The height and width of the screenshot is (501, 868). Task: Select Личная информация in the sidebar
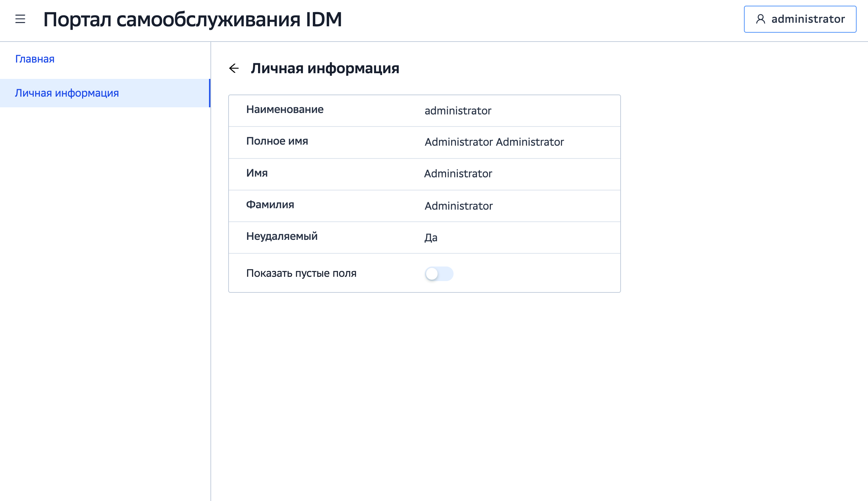point(68,93)
